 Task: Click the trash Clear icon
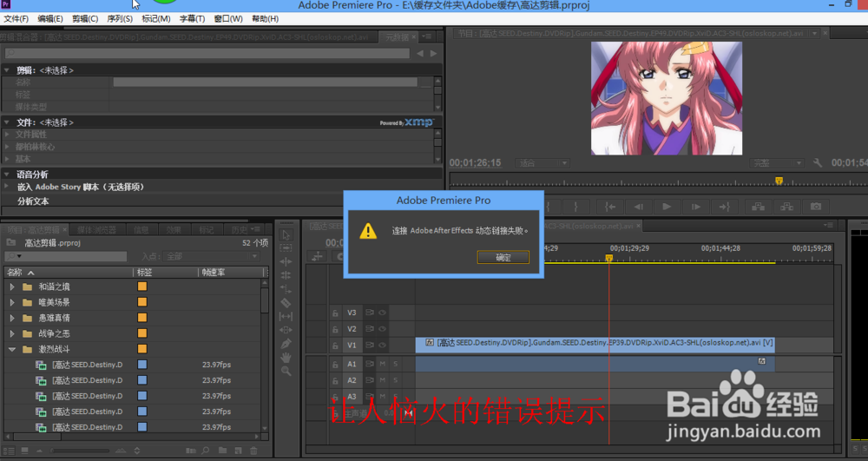pos(253,451)
